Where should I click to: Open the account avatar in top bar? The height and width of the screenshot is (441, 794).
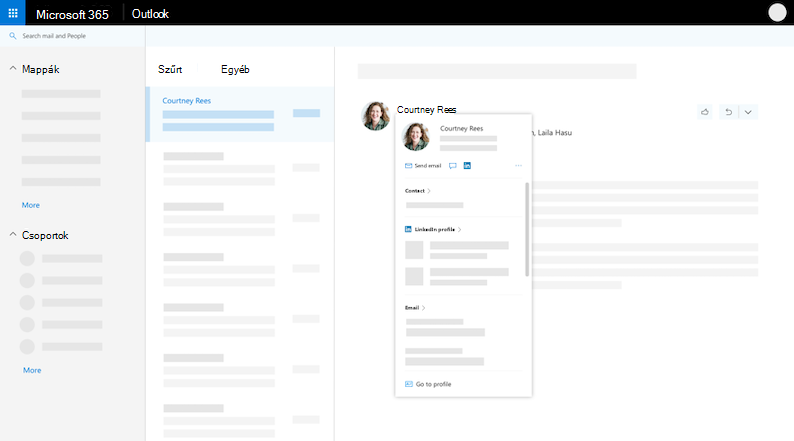[x=777, y=13]
